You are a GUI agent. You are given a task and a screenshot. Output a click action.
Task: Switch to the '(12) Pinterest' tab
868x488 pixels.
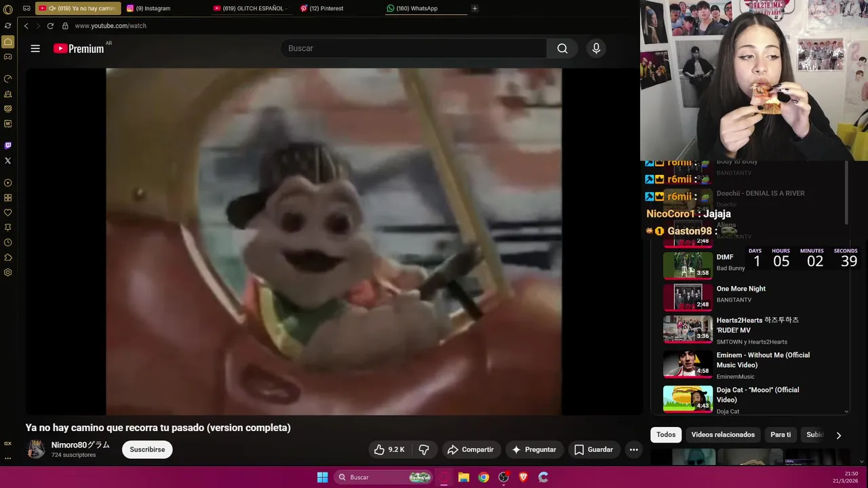tap(338, 8)
